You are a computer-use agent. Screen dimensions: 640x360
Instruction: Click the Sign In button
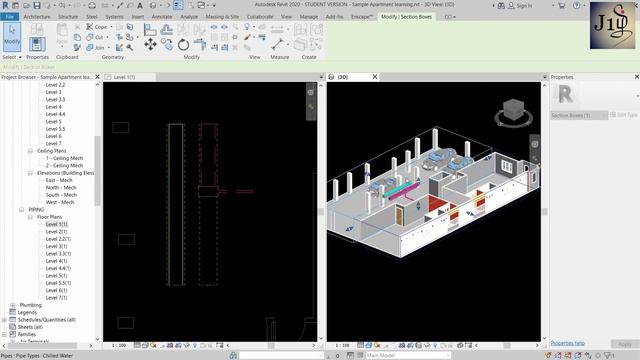click(520, 6)
